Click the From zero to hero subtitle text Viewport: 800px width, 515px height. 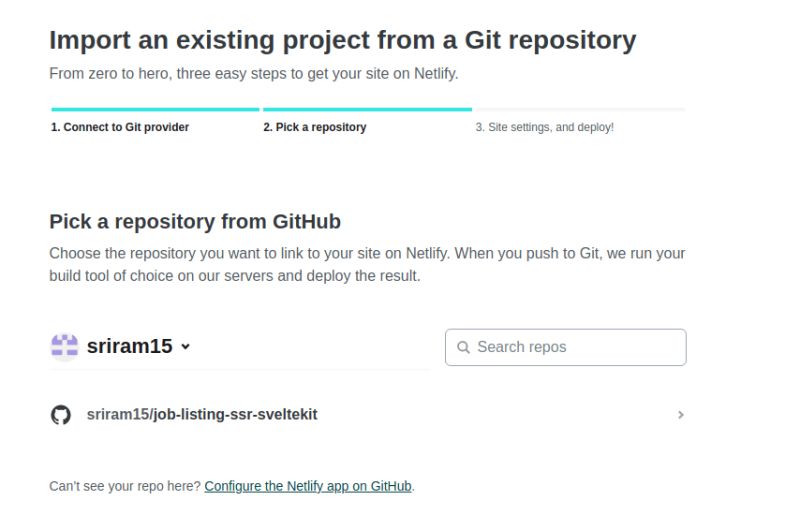coord(253,74)
